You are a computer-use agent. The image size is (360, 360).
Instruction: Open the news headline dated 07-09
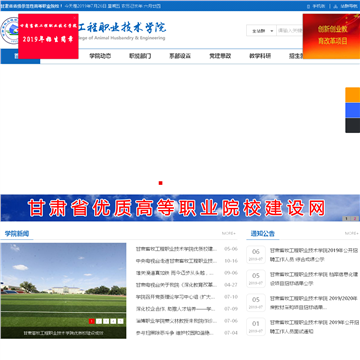(x=176, y=309)
